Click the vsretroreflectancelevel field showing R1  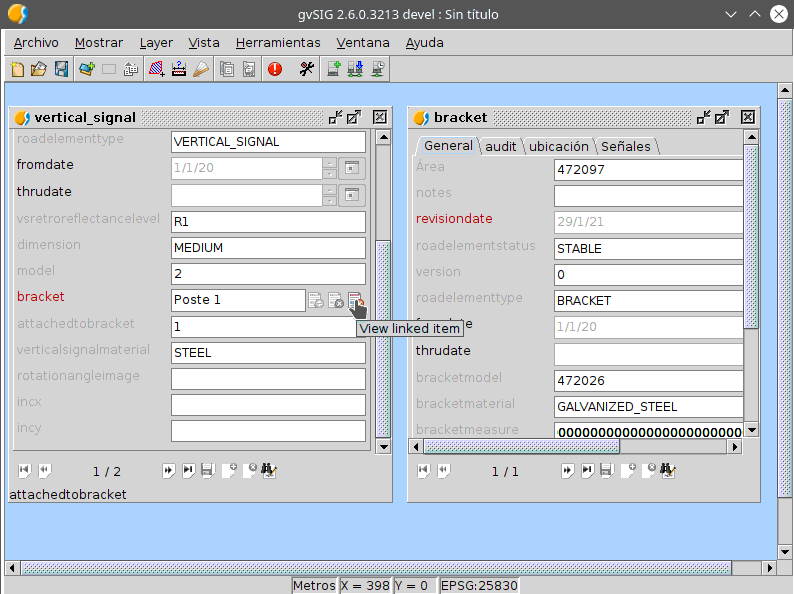268,222
